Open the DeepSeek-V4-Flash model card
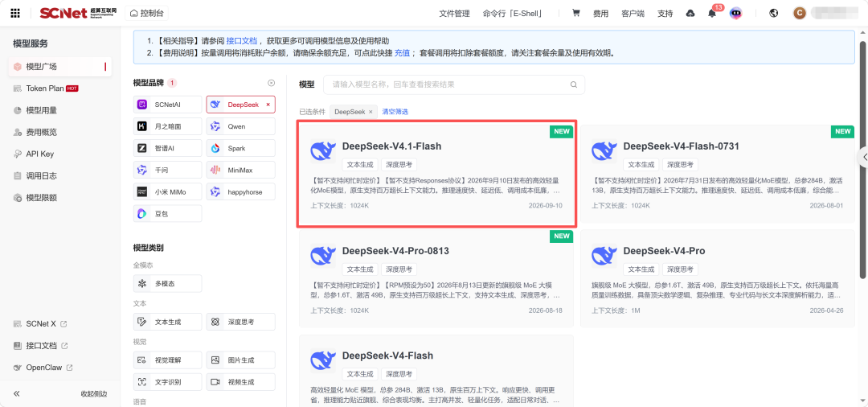 pyautogui.click(x=436, y=371)
